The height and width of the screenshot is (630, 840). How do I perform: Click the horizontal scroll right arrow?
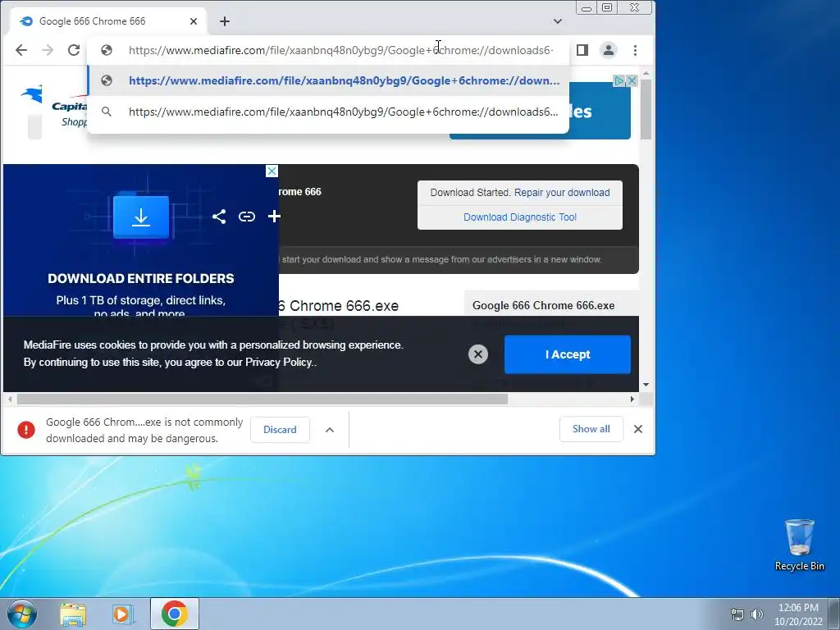[x=632, y=399]
